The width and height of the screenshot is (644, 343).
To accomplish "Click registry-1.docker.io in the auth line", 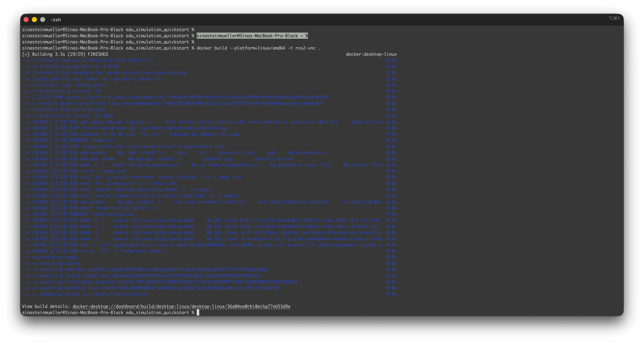I will click(136, 79).
